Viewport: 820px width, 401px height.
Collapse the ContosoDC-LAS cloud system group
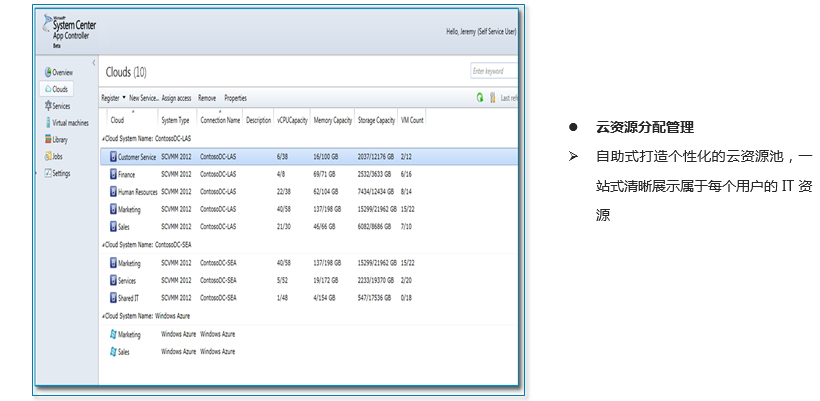tap(103, 139)
